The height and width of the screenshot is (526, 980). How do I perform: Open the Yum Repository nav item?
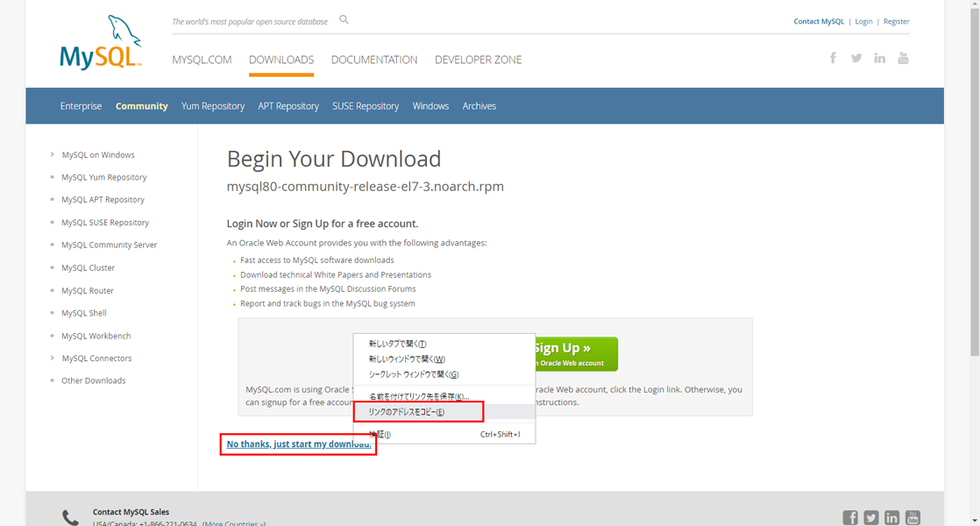(x=212, y=106)
